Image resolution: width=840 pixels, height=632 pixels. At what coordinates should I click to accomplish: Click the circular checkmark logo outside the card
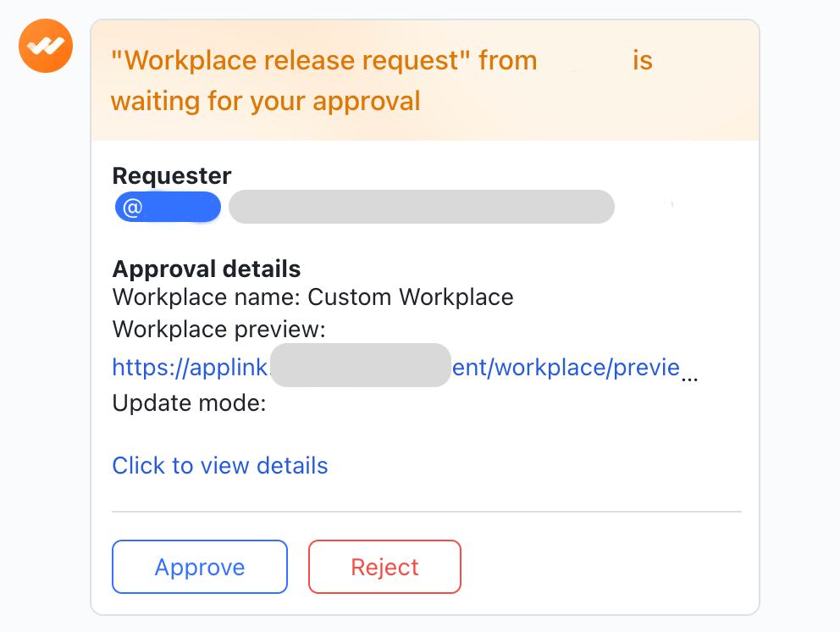click(45, 44)
